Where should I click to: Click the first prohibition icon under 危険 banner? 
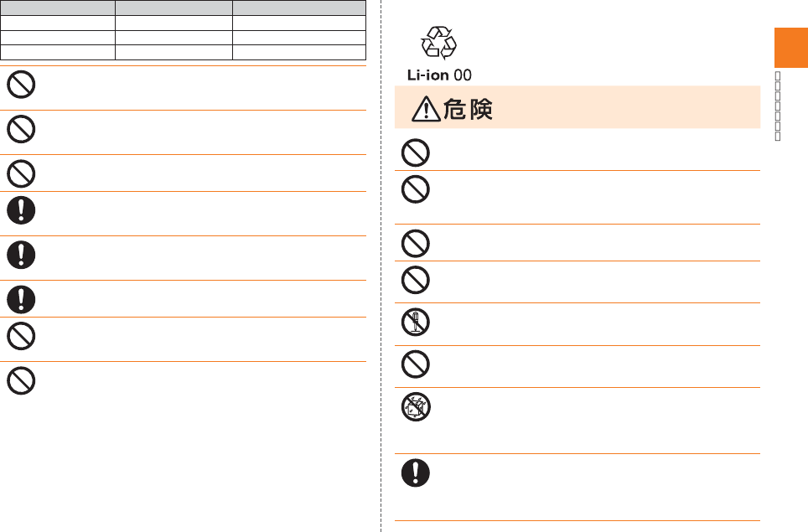416,152
